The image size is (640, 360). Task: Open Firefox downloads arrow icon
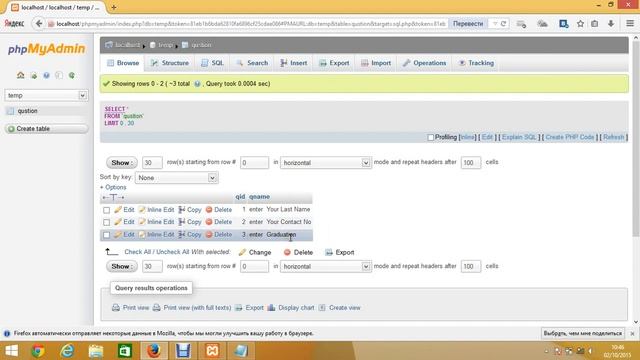(x=611, y=24)
